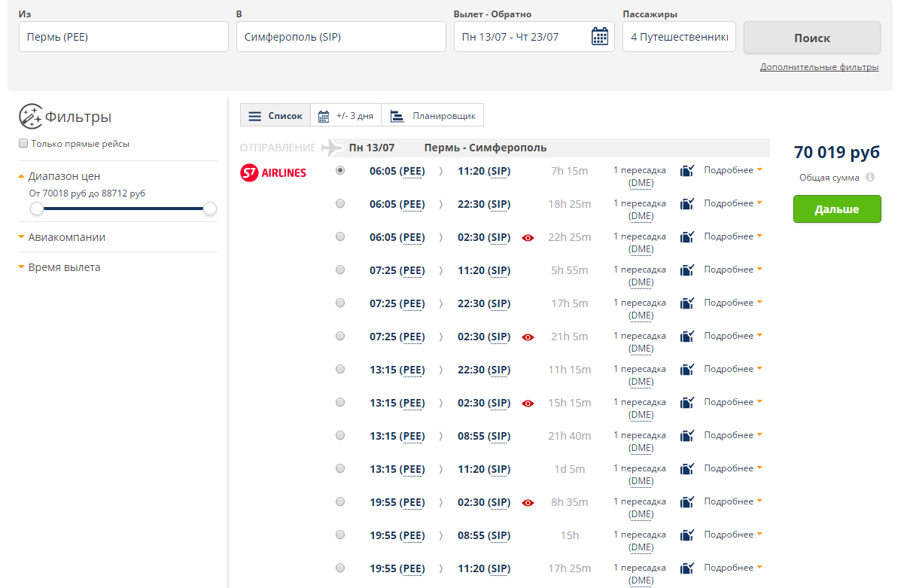
Task: Click baggage icon for 07:25–22:30 flight
Action: tap(687, 303)
